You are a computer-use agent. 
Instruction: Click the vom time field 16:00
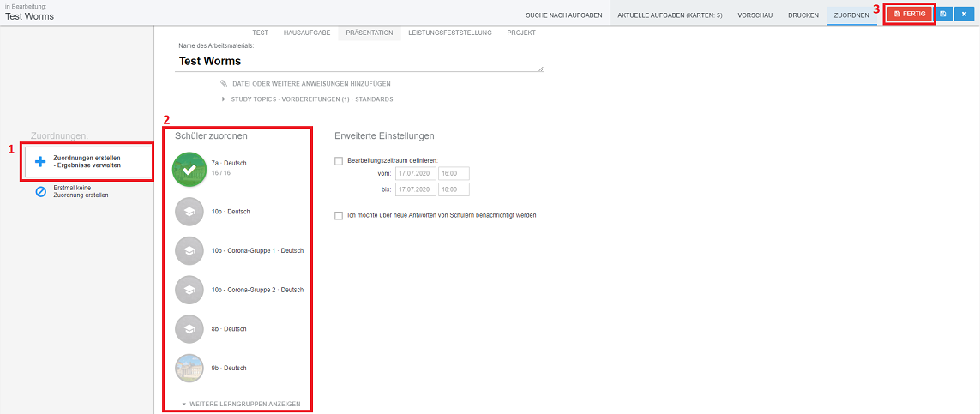click(x=454, y=174)
